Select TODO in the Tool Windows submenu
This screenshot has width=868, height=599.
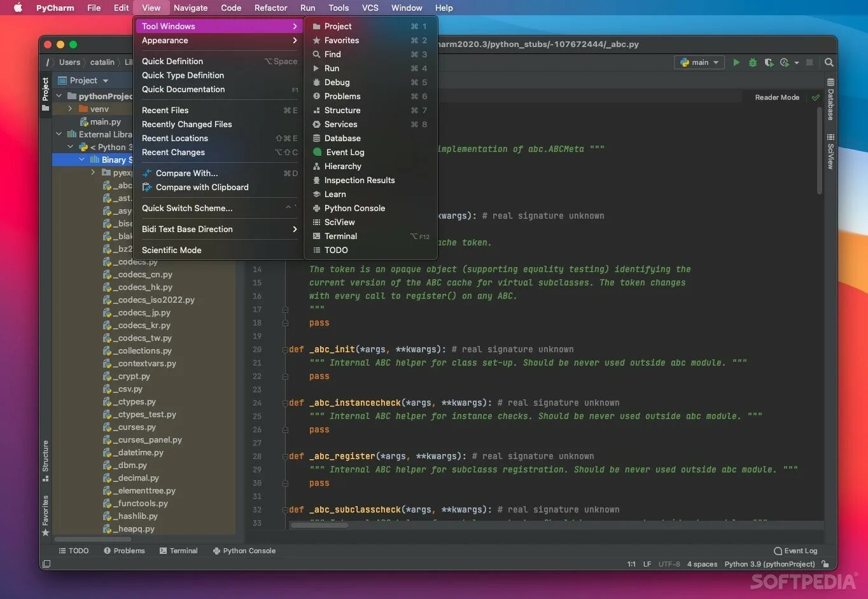pyautogui.click(x=370, y=250)
